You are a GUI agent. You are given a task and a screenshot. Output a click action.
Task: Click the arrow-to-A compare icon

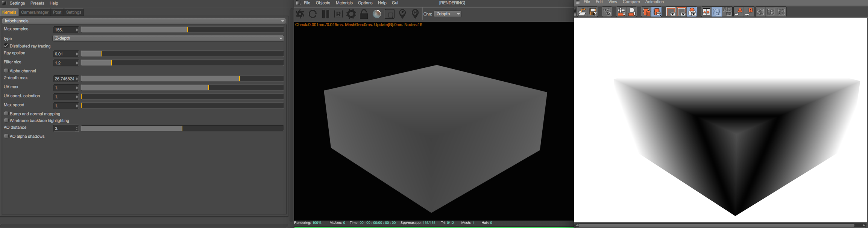click(x=739, y=12)
